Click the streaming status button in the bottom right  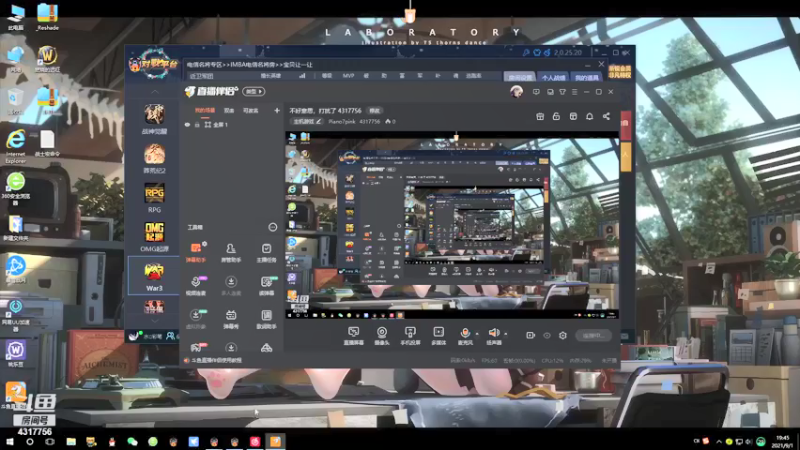(x=593, y=335)
